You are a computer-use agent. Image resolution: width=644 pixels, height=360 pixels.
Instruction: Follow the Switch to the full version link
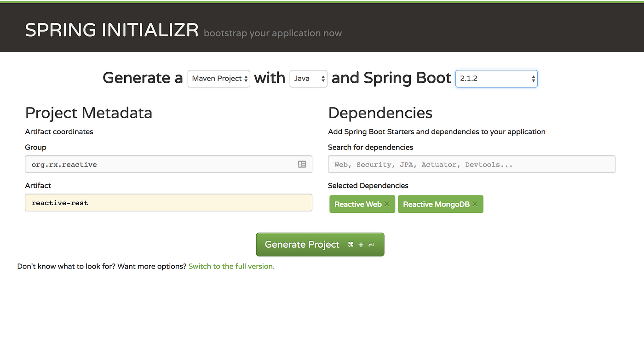pyautogui.click(x=231, y=266)
